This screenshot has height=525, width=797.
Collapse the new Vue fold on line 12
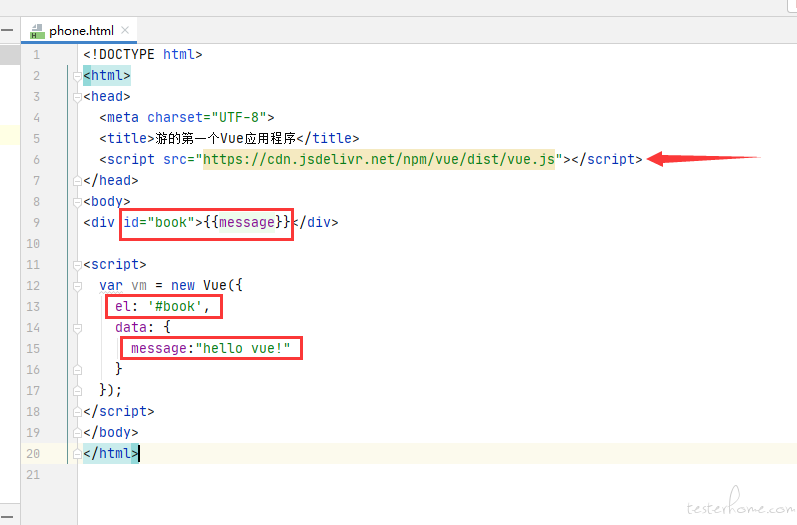coord(77,286)
